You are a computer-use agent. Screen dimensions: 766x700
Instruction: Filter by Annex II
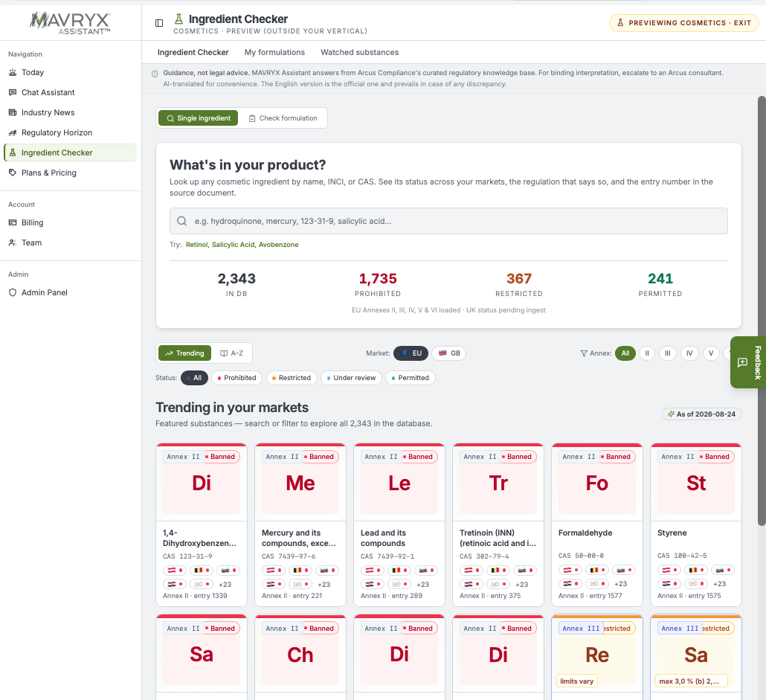click(x=647, y=353)
